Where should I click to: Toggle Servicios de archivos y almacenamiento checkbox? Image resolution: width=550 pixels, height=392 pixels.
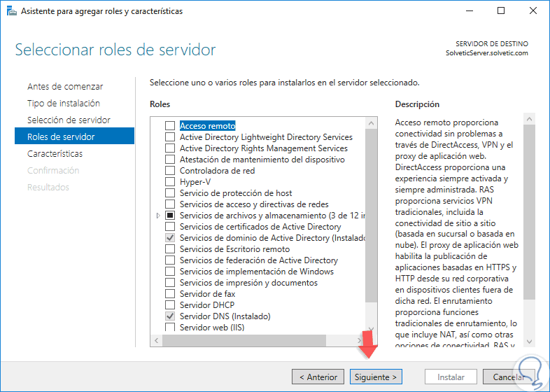click(x=170, y=215)
